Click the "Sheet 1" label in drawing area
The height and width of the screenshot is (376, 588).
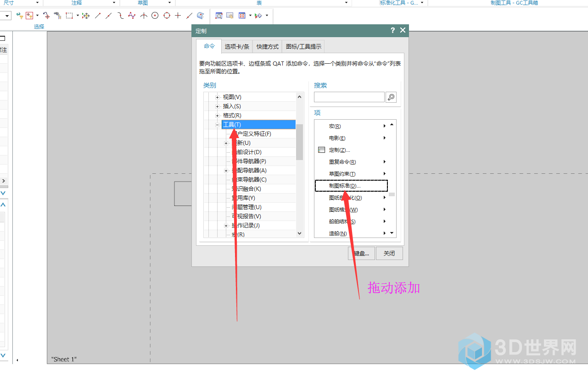(64, 359)
